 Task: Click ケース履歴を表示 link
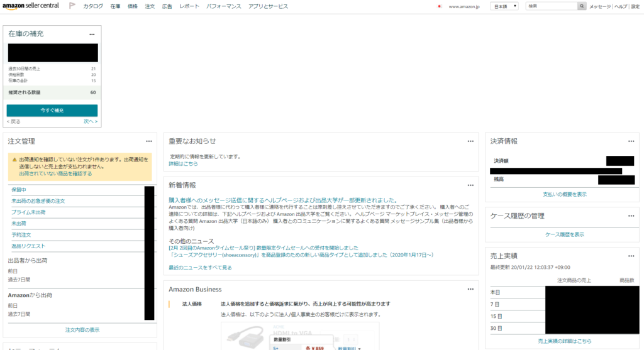(x=565, y=235)
